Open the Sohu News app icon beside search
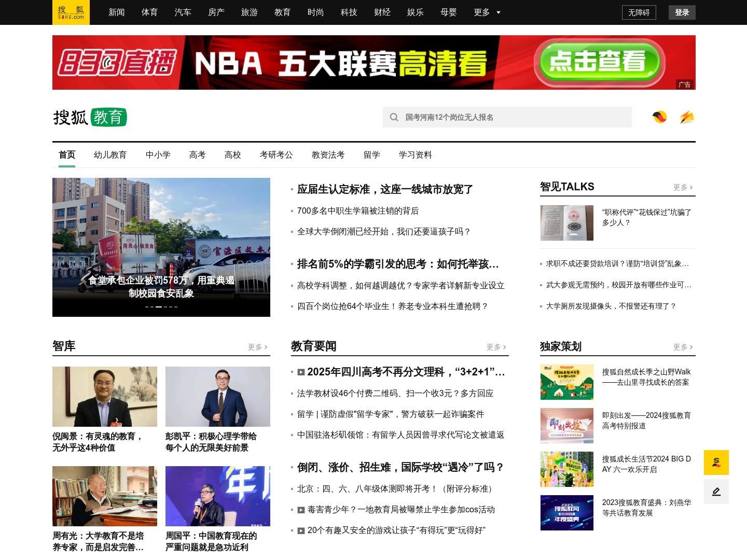The height and width of the screenshot is (560, 747). pos(660,117)
